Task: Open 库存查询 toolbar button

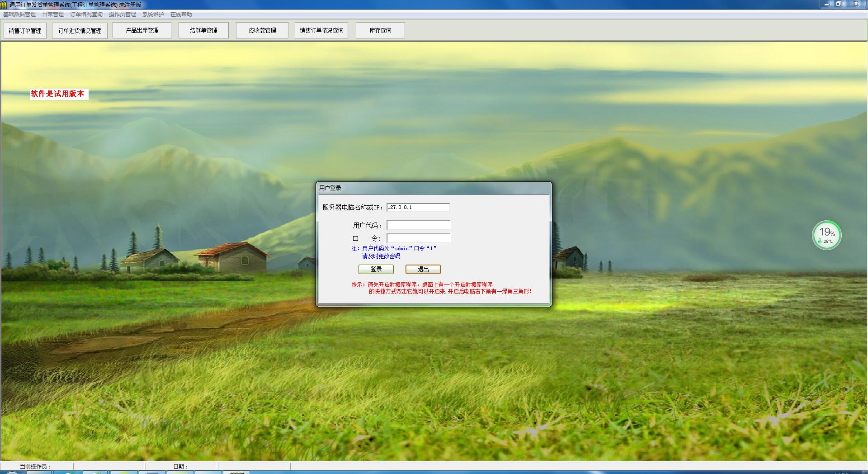Action: (380, 30)
